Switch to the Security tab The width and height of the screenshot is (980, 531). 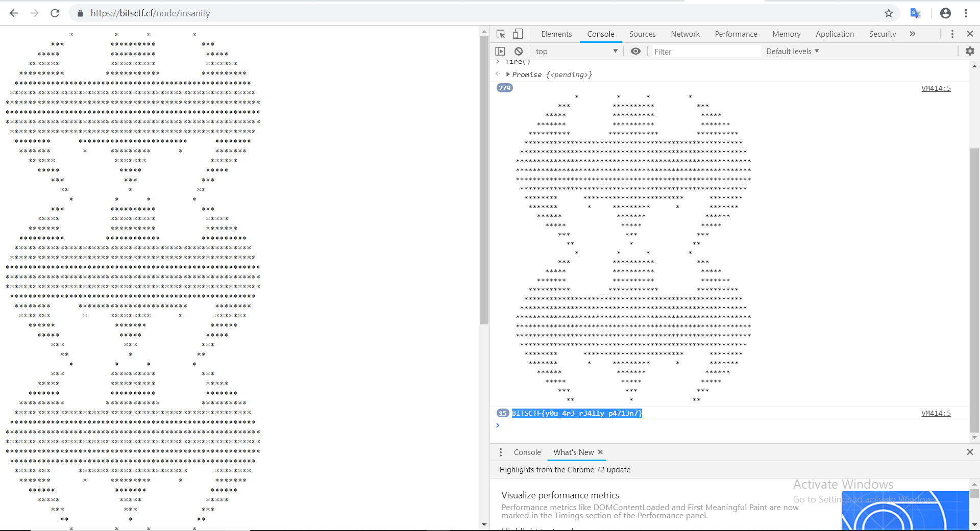pos(883,34)
